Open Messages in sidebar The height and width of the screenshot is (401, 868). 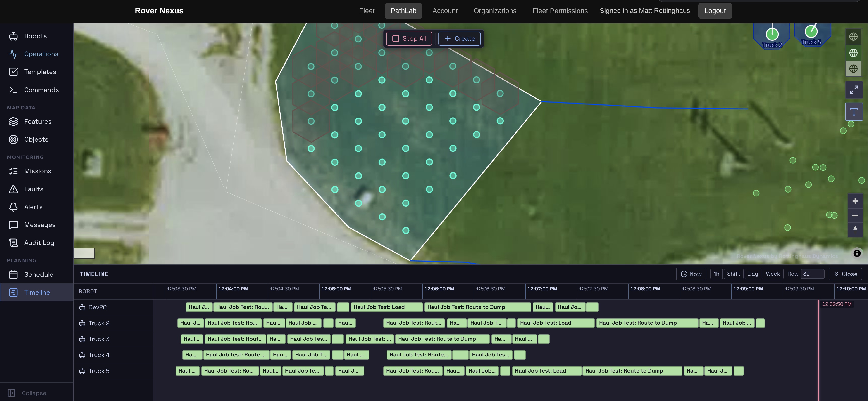[36, 225]
